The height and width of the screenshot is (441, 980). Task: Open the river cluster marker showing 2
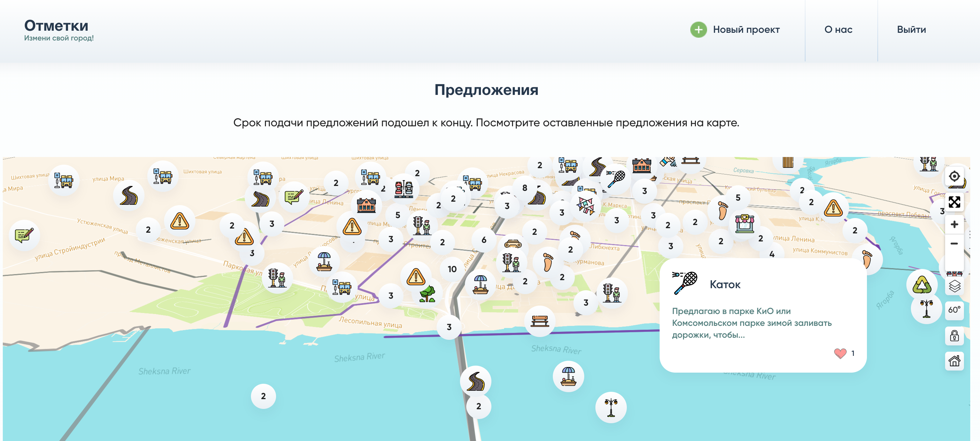263,396
